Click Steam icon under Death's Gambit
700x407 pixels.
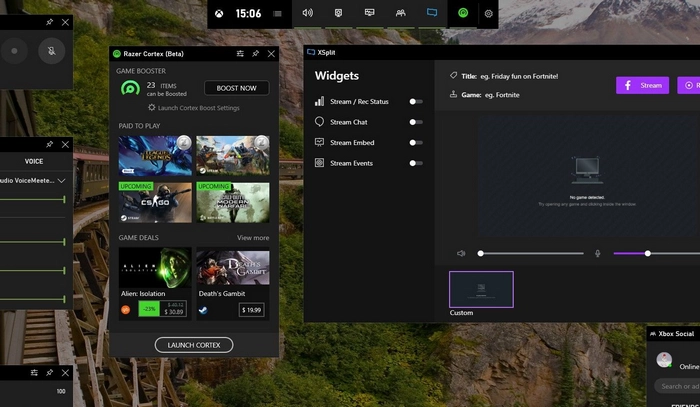click(203, 310)
